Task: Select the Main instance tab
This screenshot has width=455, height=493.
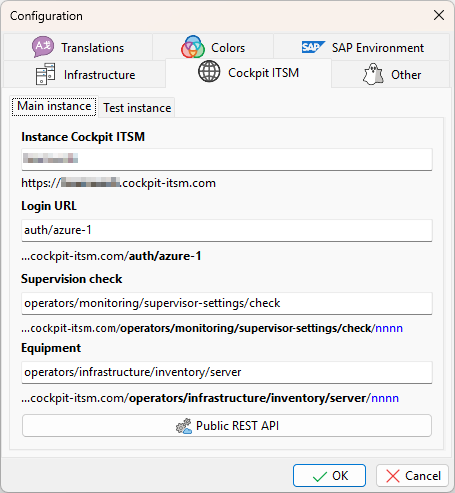Action: point(54,106)
